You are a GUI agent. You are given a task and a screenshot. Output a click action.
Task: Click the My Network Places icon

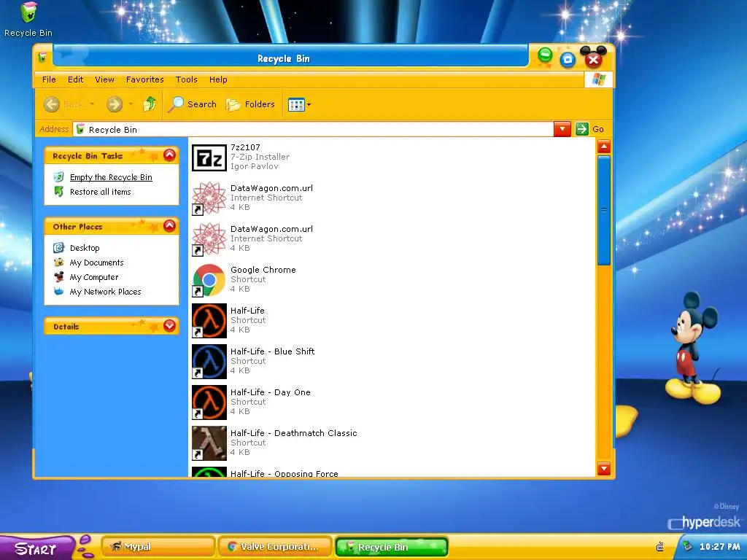[x=58, y=292]
